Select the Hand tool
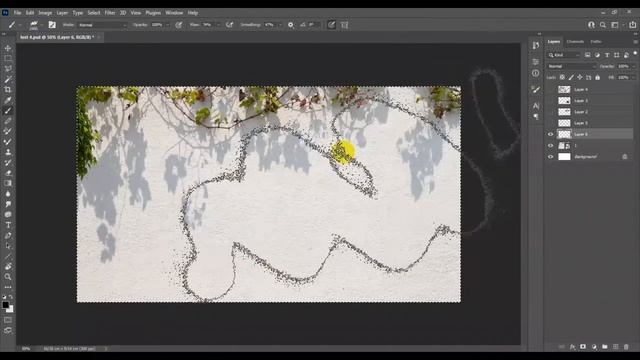 (8, 267)
